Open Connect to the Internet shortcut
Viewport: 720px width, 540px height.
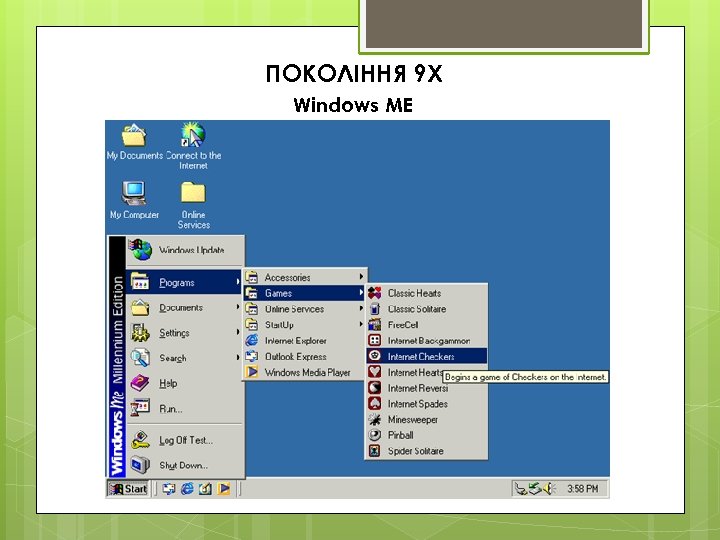tap(193, 146)
